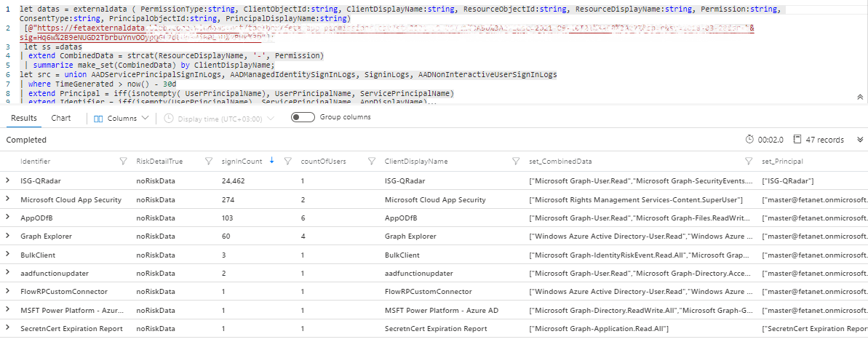Select the 60 signInCount cell

click(x=226, y=236)
